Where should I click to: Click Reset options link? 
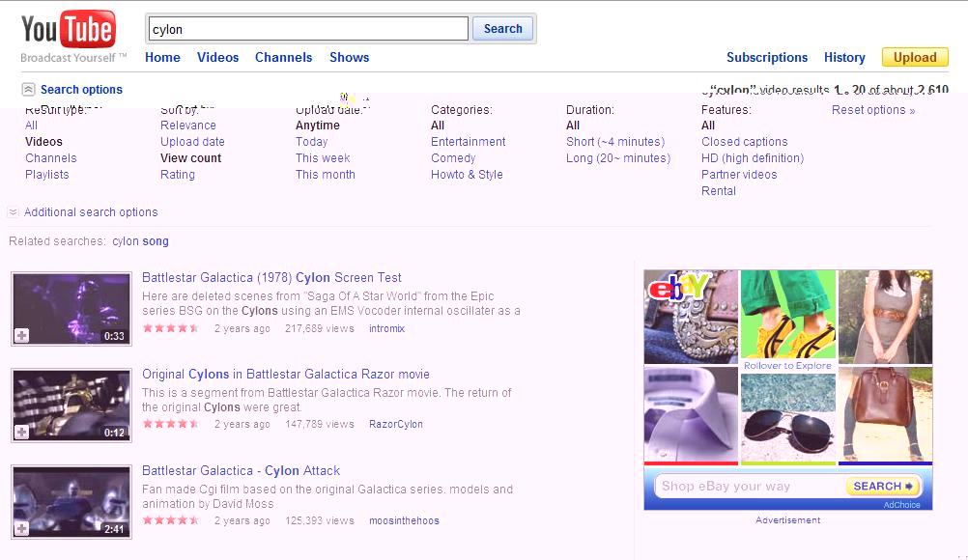tap(873, 110)
